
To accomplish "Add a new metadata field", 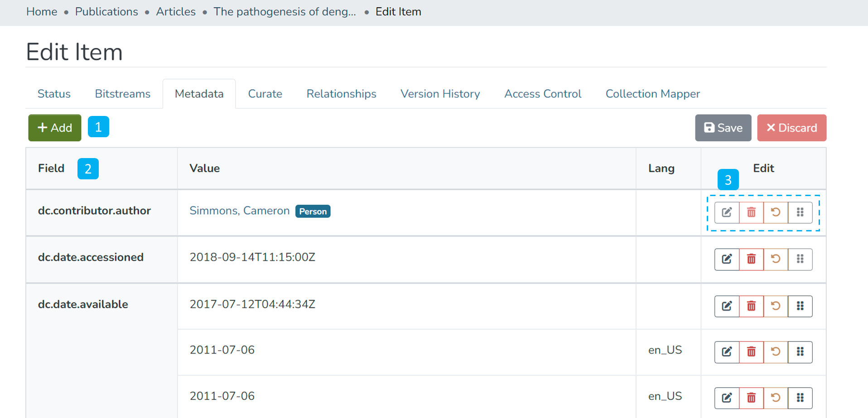I will pos(55,128).
